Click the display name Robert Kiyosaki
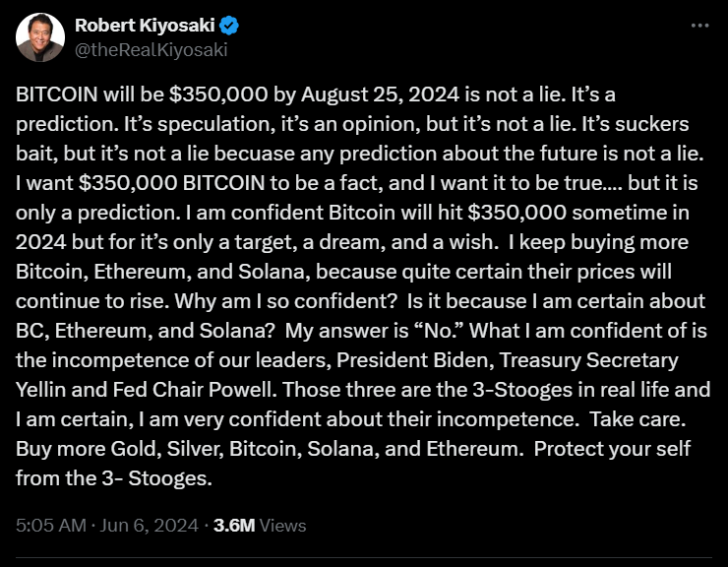Screen dimensions: 728x567 pos(149,25)
